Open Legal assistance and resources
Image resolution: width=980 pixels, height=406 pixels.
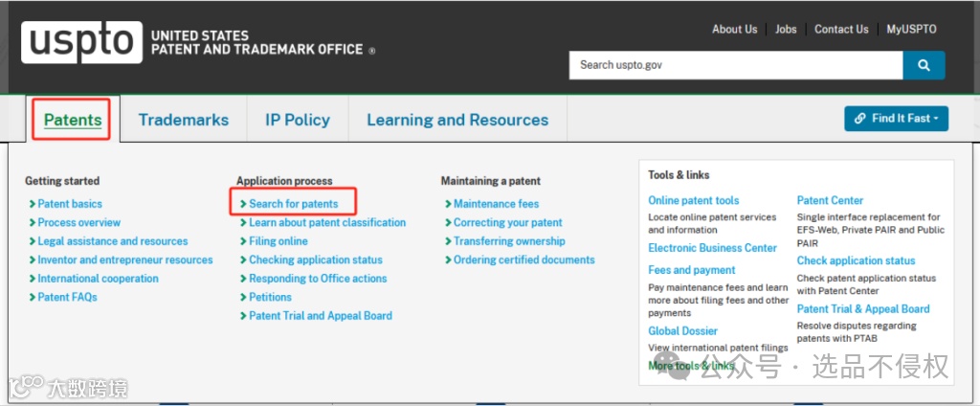pyautogui.click(x=113, y=241)
